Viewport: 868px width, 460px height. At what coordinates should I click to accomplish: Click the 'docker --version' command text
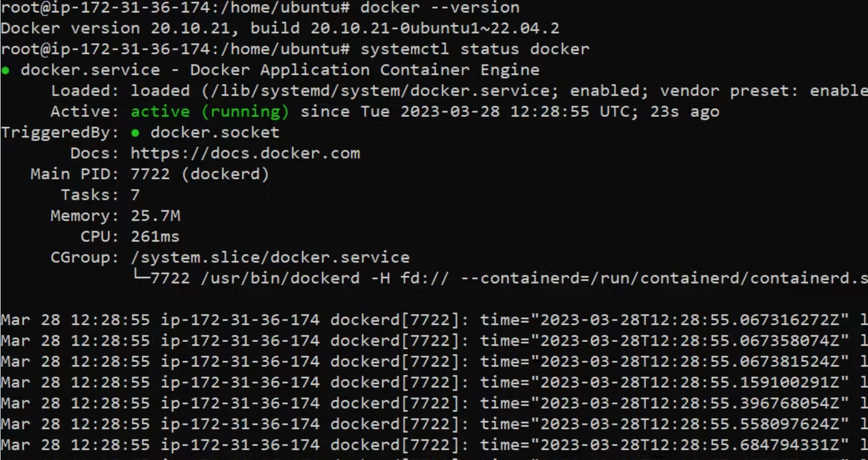click(439, 8)
